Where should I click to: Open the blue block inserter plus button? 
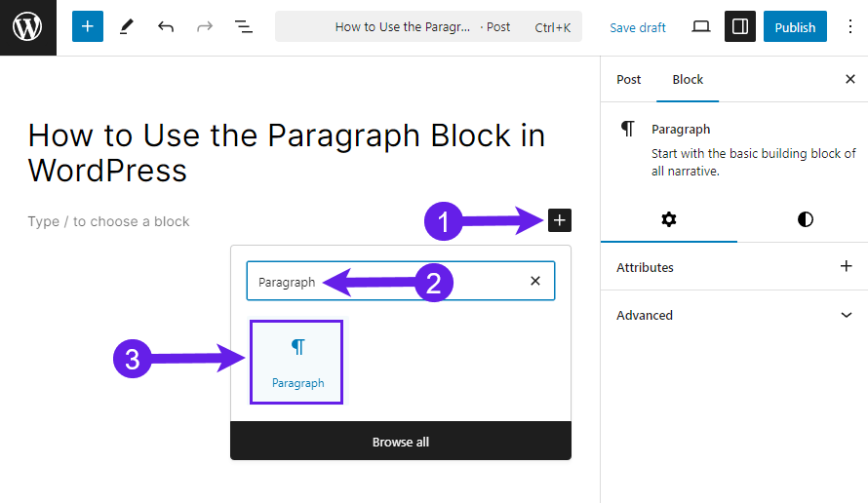[88, 26]
